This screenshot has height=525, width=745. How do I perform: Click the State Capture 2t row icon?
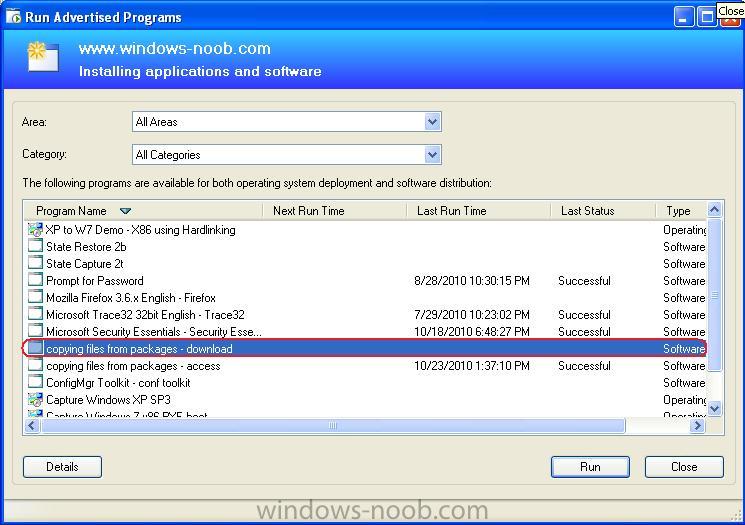(35, 264)
